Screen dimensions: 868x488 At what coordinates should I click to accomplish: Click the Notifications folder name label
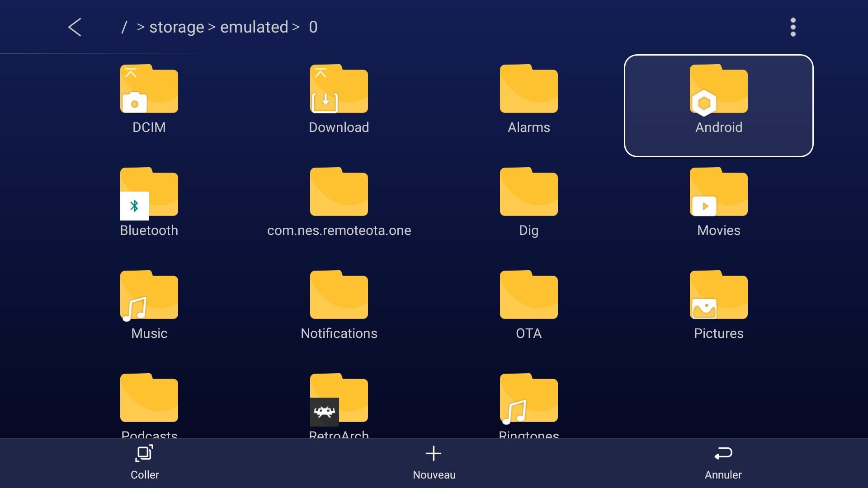click(339, 333)
